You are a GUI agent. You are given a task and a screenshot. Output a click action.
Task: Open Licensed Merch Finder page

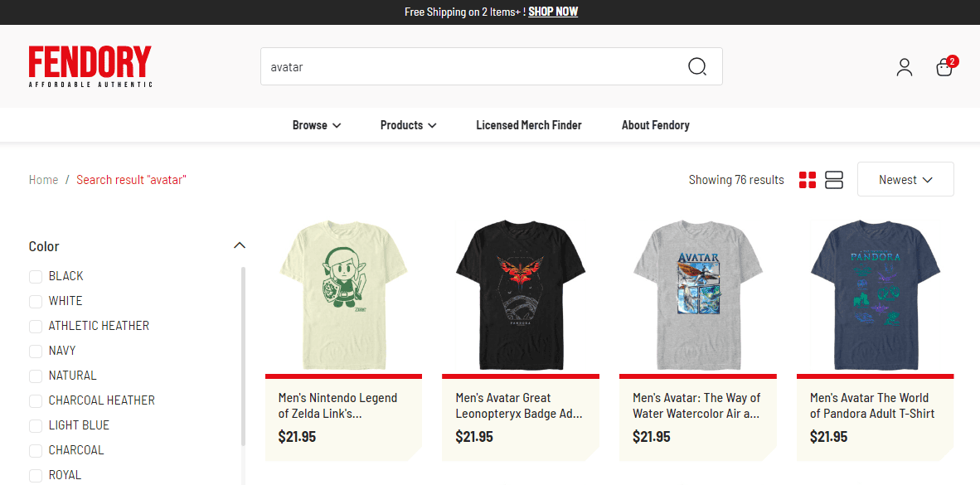coord(529,125)
